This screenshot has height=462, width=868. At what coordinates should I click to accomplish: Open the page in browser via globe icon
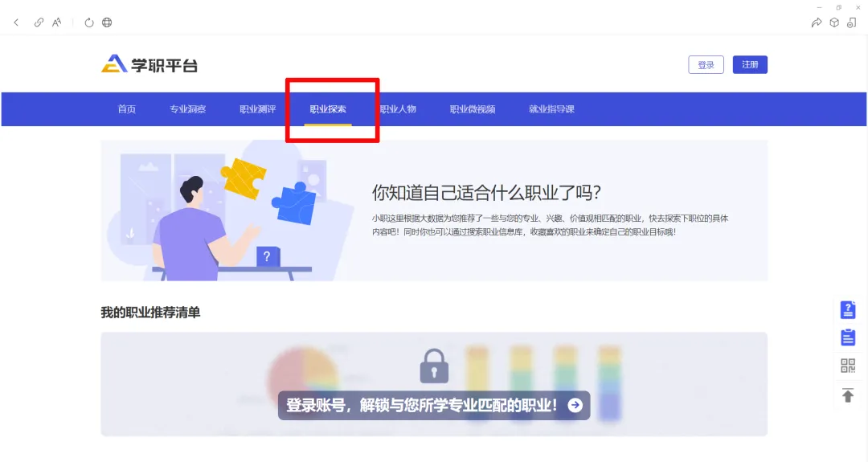[x=107, y=22]
